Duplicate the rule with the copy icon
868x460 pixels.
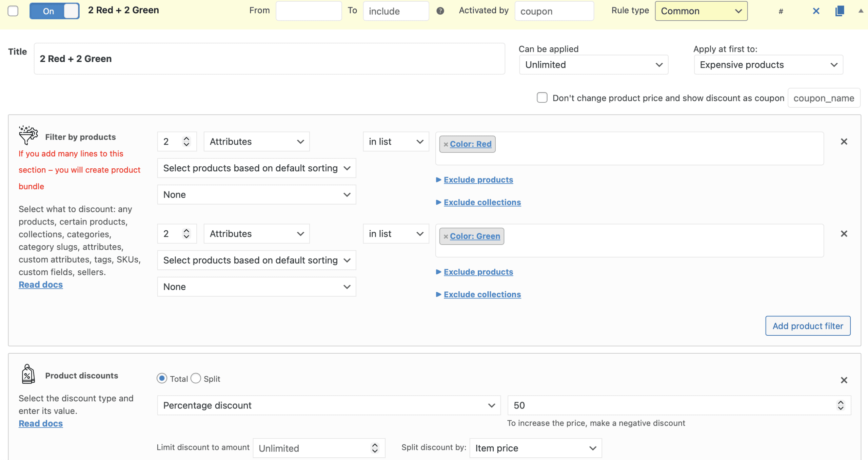pos(840,11)
